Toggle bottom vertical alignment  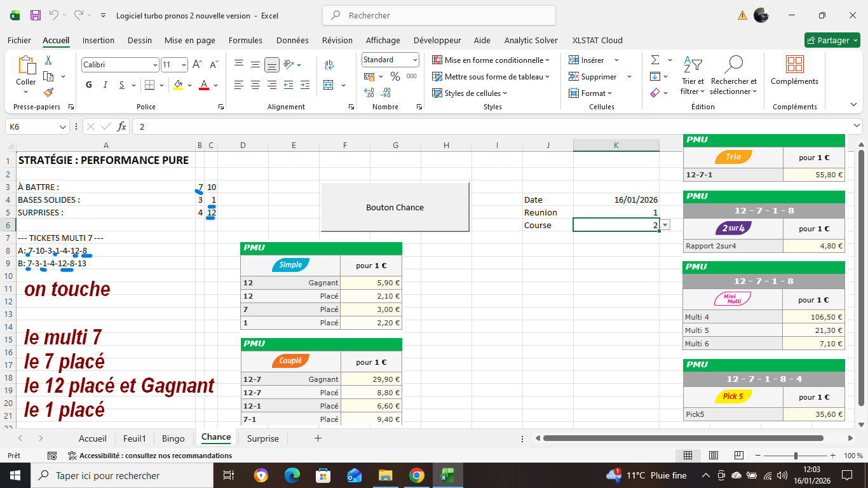[x=272, y=64]
